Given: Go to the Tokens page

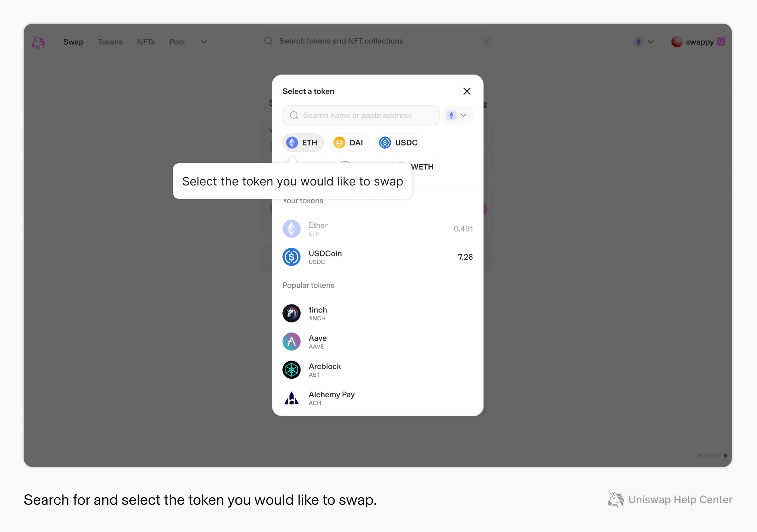Looking at the screenshot, I should (110, 42).
